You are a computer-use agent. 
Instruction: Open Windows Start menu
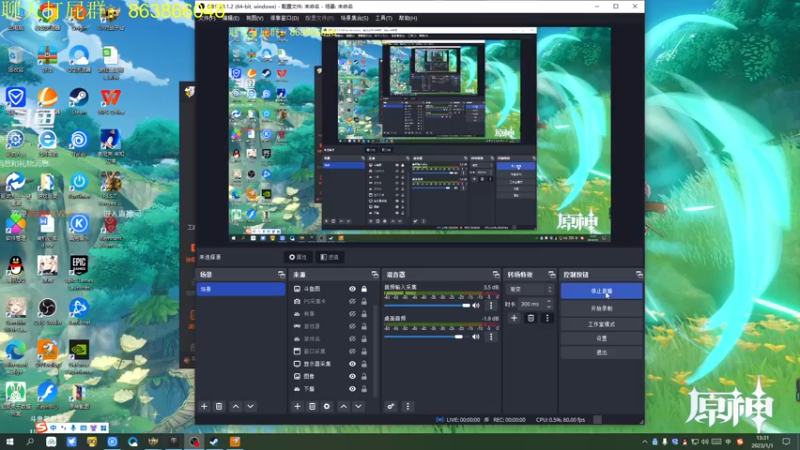pos(10,442)
